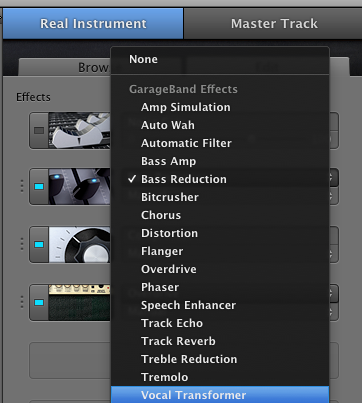Open the compressor sliders effect thumbnail
Image resolution: width=362 pixels, height=403 pixels.
click(79, 130)
